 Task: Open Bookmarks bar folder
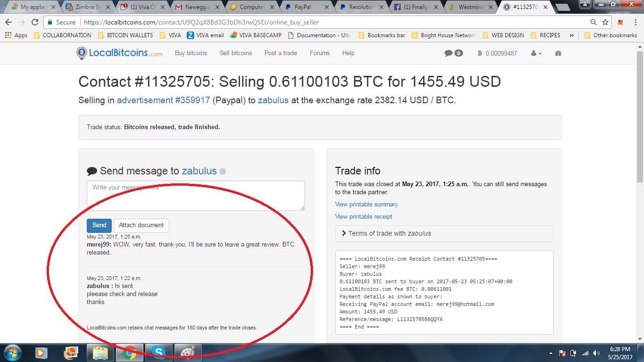(x=382, y=35)
